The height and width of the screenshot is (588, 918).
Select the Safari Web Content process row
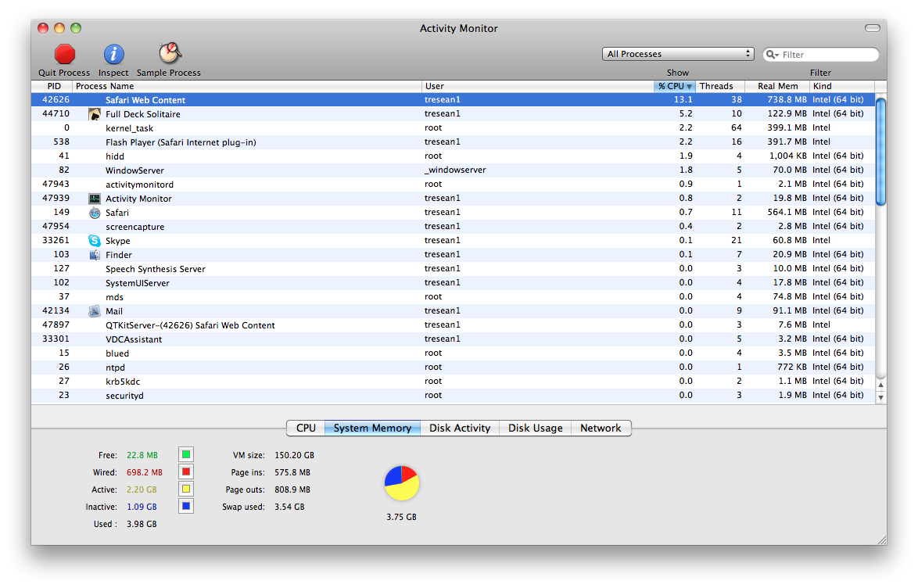453,99
